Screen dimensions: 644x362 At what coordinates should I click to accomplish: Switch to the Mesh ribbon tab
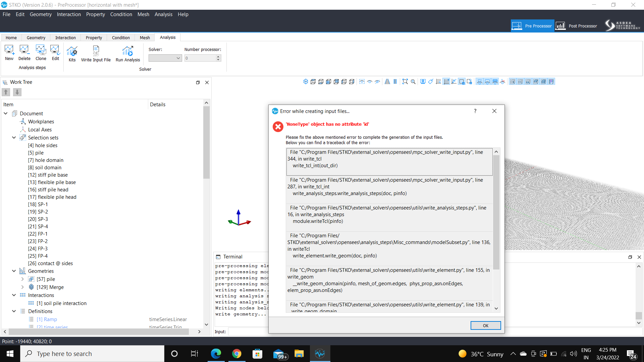click(145, 38)
